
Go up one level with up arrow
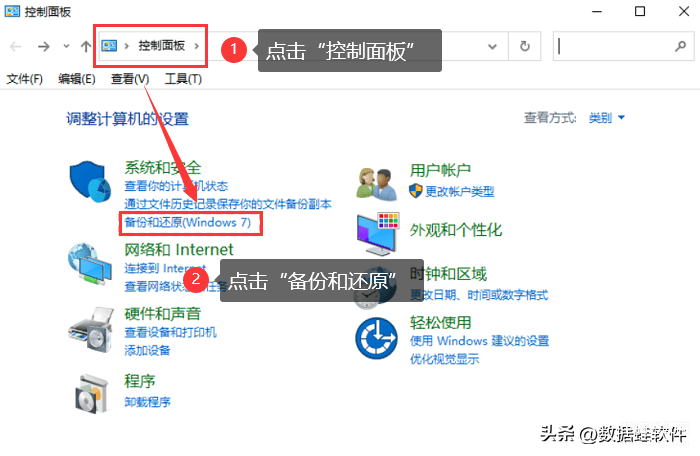[86, 46]
